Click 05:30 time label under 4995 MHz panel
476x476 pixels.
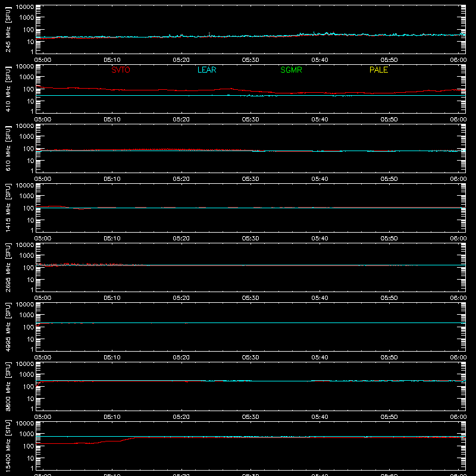250,358
